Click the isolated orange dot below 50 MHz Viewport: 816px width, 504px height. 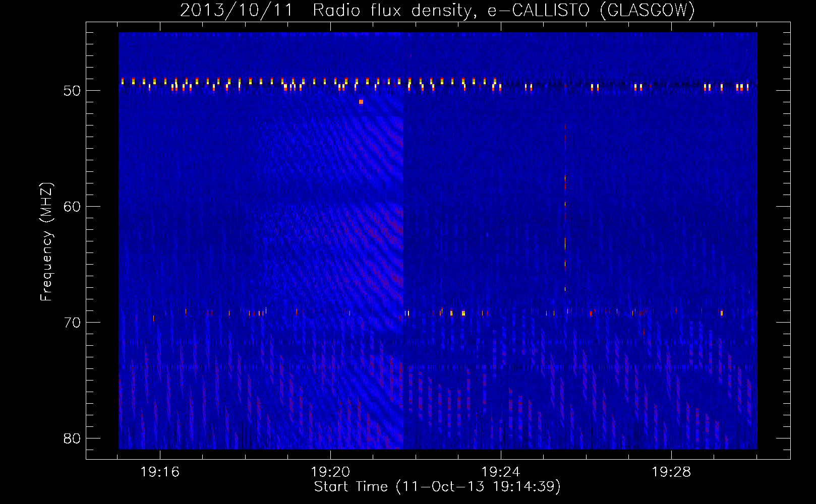361,102
